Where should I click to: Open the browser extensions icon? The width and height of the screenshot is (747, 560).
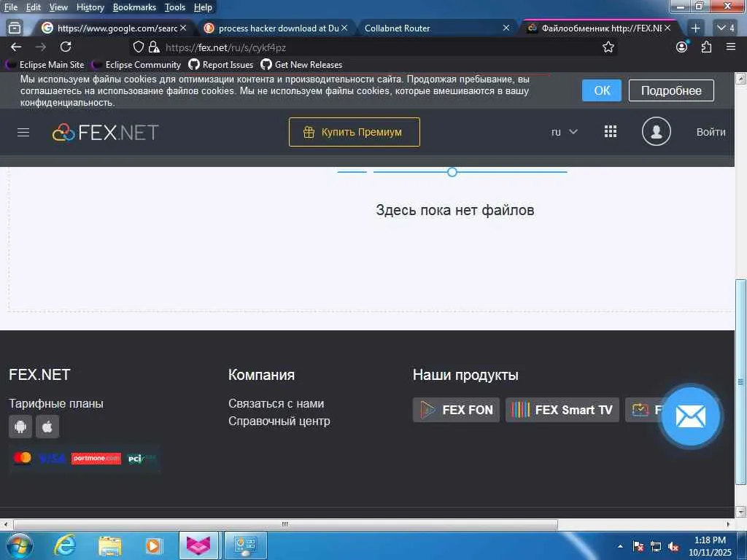coord(706,47)
